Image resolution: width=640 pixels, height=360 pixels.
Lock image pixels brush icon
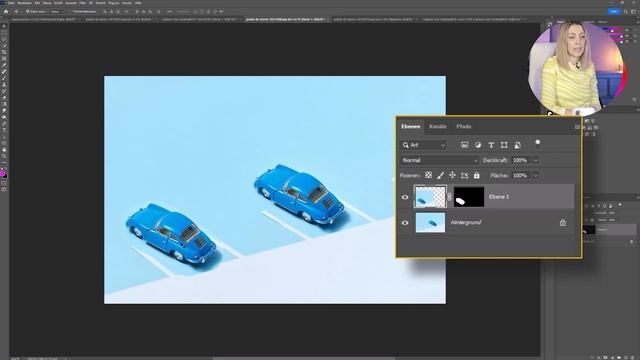tap(440, 176)
